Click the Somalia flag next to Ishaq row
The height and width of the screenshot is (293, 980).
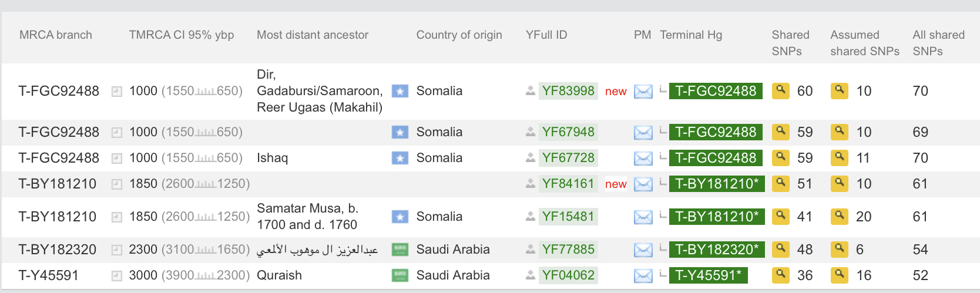click(400, 158)
